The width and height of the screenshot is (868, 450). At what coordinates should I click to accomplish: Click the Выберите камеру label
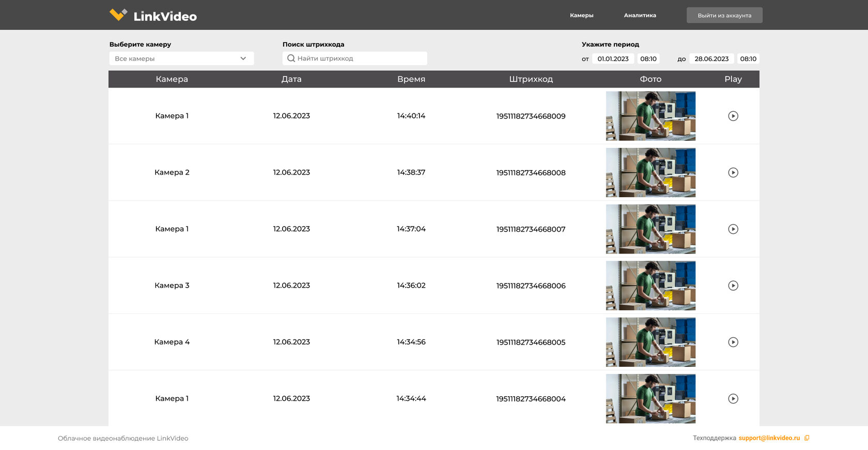click(140, 44)
